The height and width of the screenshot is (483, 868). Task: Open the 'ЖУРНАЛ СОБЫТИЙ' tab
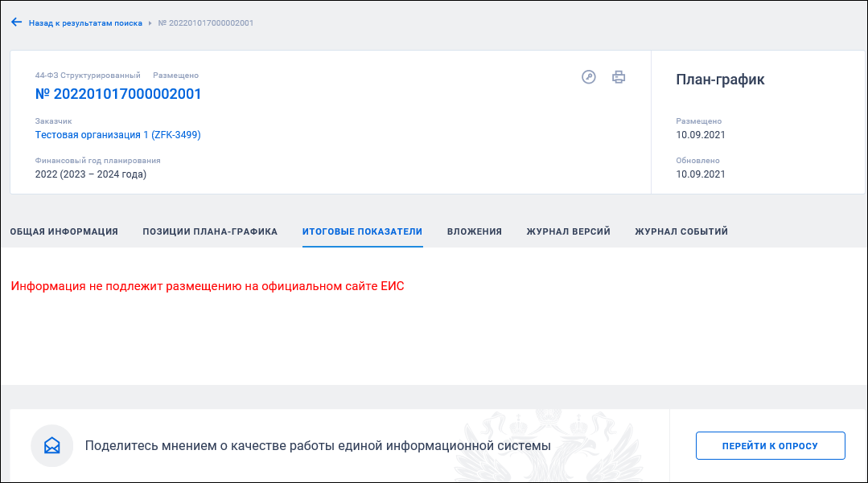[681, 231]
